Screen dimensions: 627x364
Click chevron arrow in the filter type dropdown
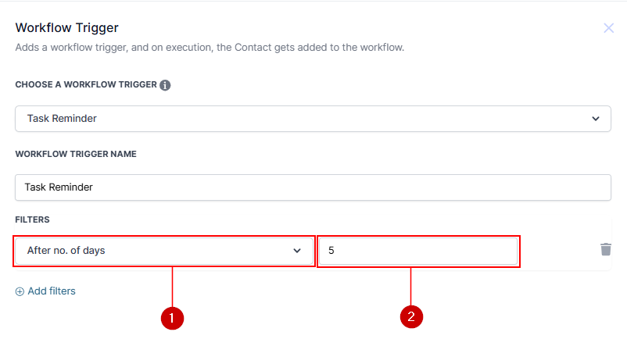click(297, 251)
